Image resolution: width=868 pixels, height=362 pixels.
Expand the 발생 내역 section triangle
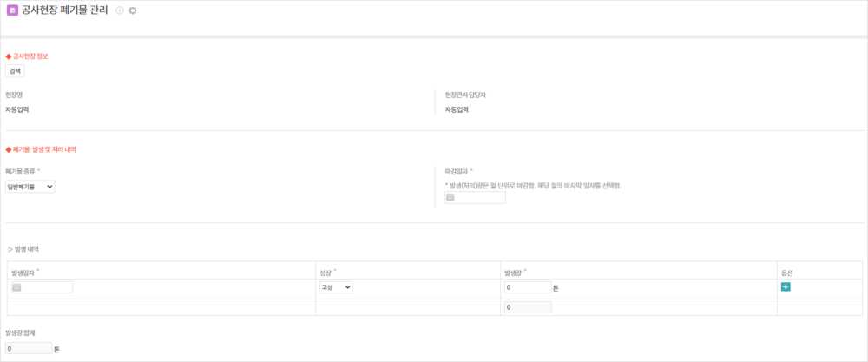(x=10, y=249)
